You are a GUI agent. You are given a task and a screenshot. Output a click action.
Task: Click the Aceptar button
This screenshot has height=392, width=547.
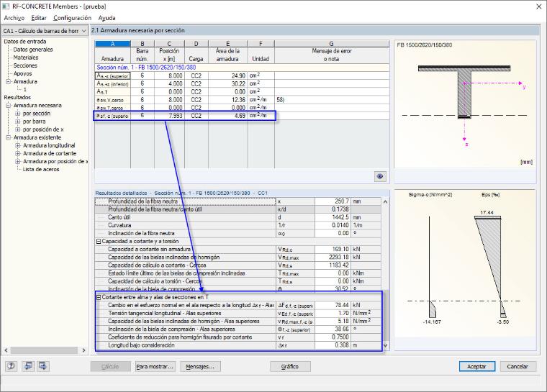click(x=476, y=367)
